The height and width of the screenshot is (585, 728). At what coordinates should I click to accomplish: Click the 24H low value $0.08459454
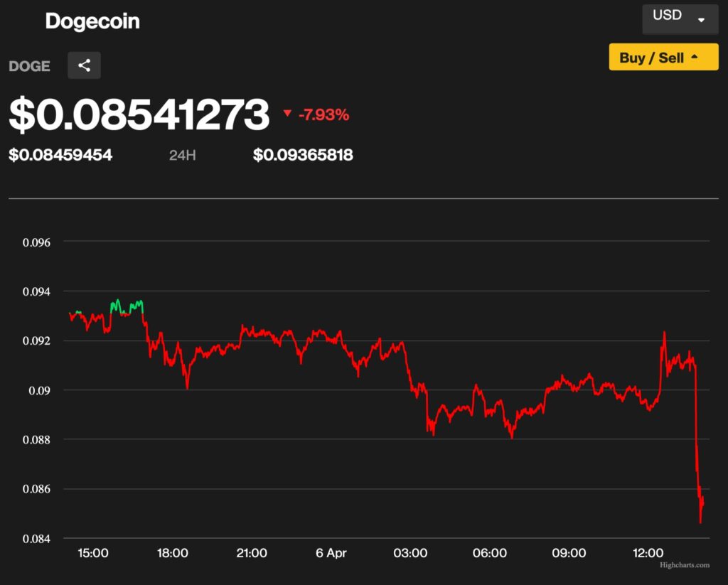[x=60, y=155]
